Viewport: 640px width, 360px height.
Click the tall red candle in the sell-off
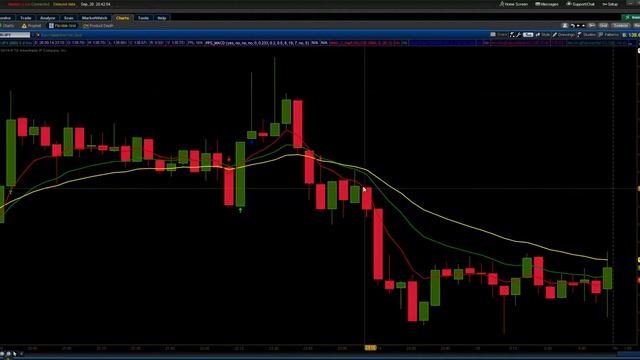pos(378,244)
